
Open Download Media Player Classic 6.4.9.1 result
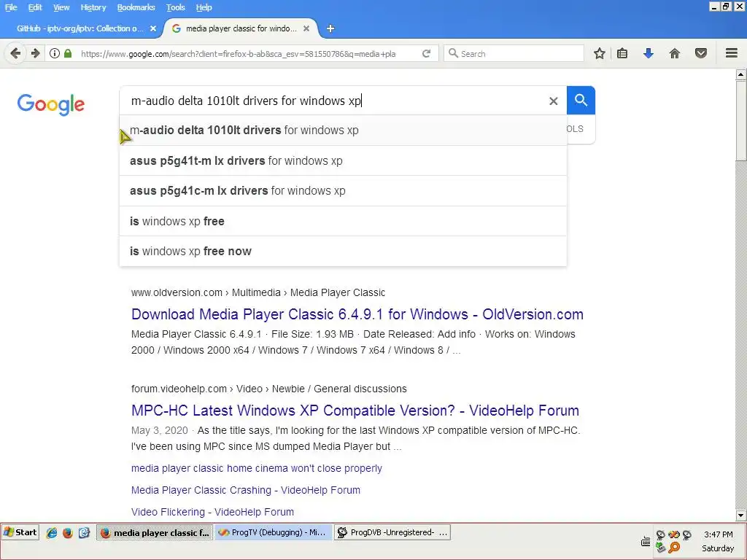(357, 314)
